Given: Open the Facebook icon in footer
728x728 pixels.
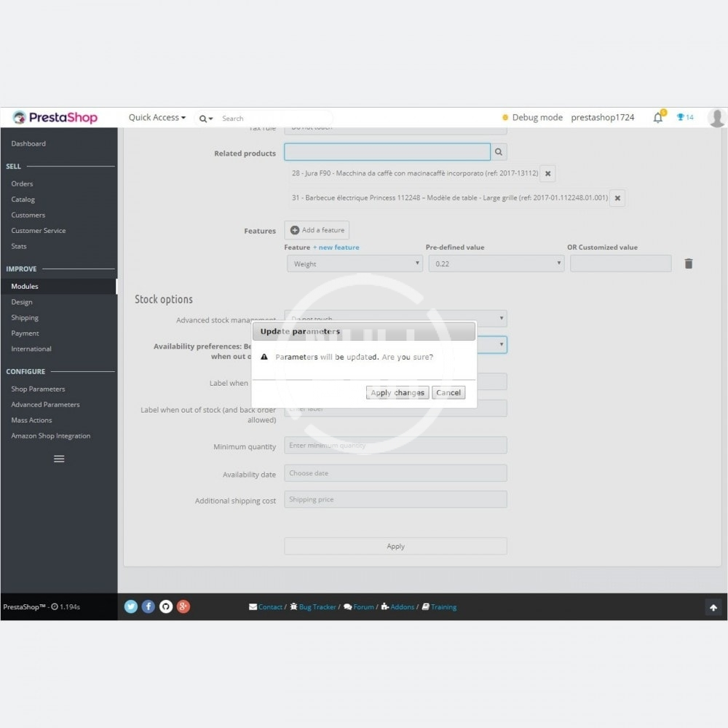Looking at the screenshot, I should coord(149,606).
